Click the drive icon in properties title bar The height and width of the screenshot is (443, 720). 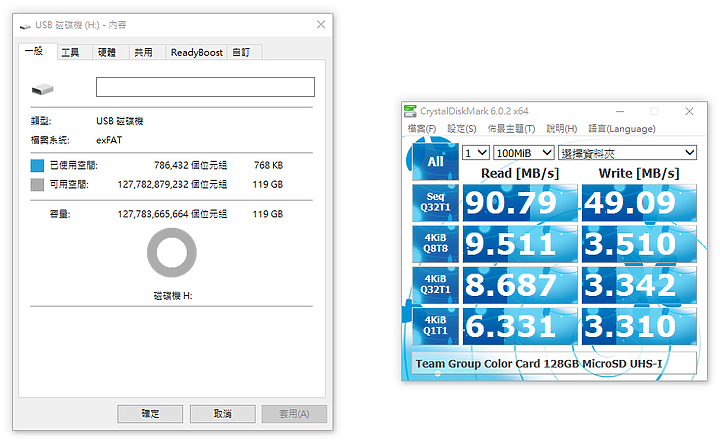[25, 26]
